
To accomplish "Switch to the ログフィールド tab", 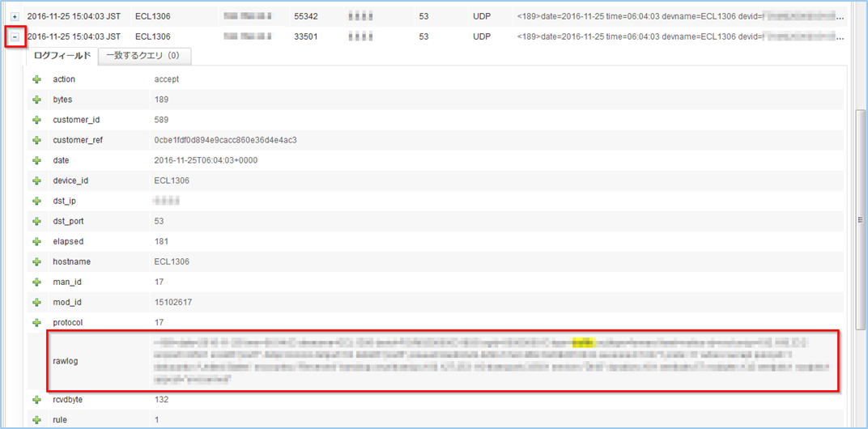I will click(x=61, y=56).
